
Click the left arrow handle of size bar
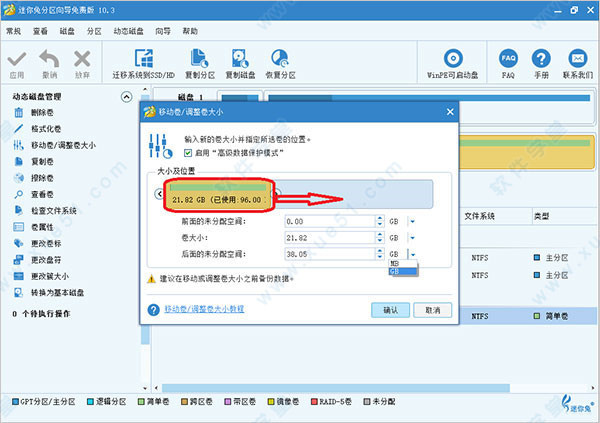point(160,194)
